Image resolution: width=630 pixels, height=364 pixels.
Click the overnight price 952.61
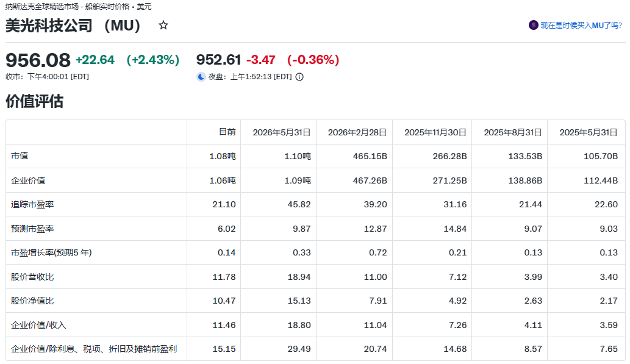coord(218,60)
